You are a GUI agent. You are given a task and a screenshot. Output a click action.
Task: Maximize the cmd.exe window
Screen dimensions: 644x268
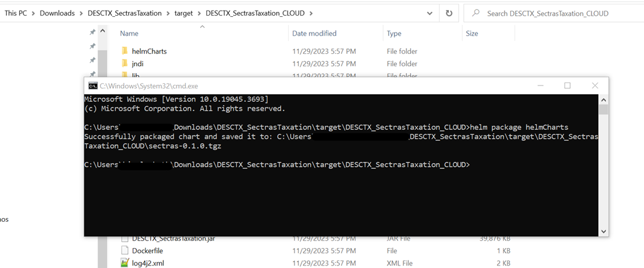pyautogui.click(x=567, y=86)
